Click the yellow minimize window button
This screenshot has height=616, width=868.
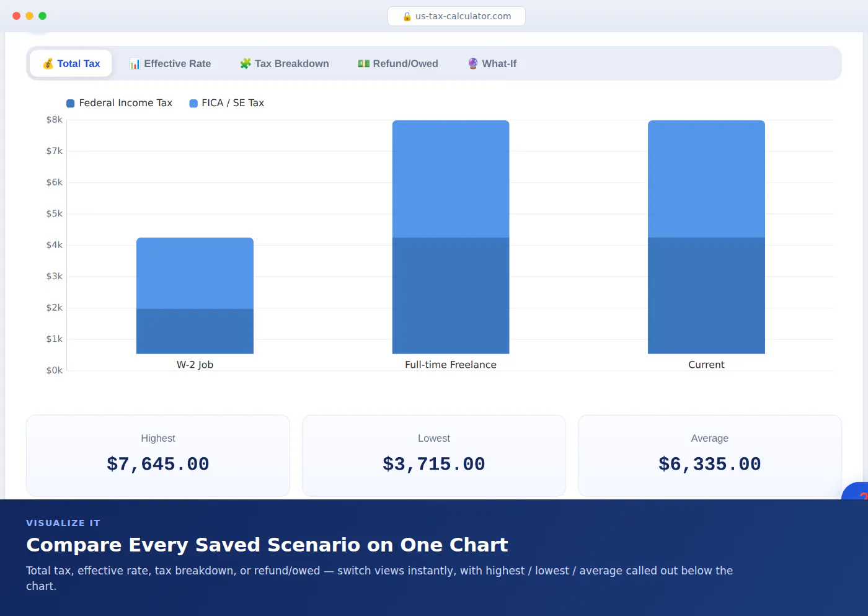pos(29,16)
